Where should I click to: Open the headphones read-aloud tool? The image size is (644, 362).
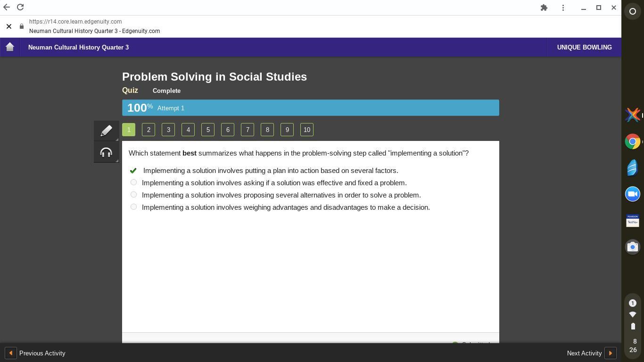click(x=106, y=152)
